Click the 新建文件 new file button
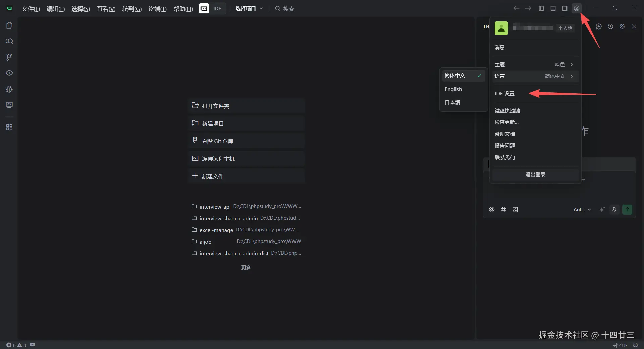 pos(246,176)
